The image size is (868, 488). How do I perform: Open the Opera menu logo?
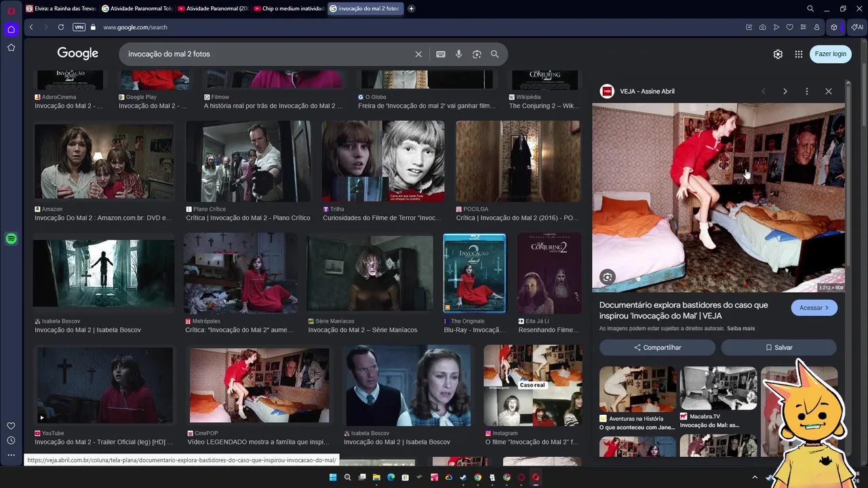11,10
